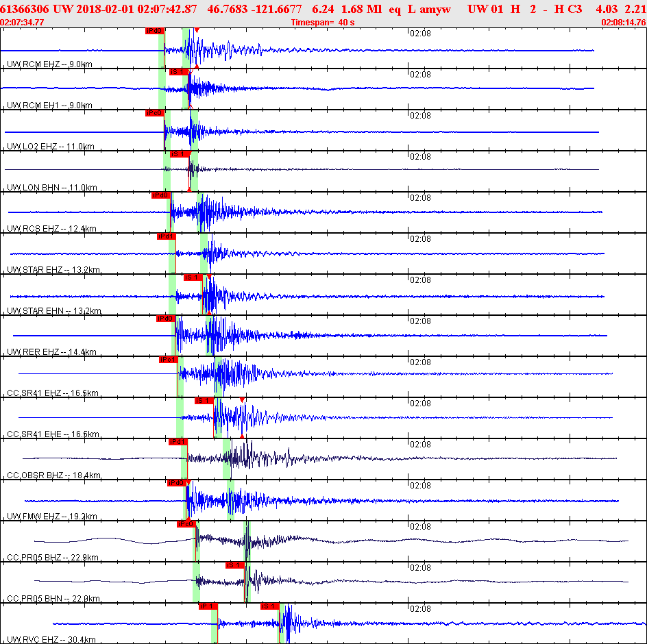Click the red triangle marker atop RCM EHZ trace
The height and width of the screenshot is (644, 647).
(x=197, y=30)
